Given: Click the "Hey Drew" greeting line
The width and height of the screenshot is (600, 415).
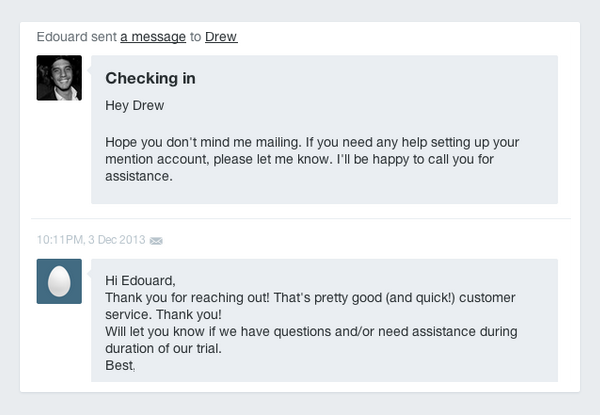Looking at the screenshot, I should pos(135,106).
